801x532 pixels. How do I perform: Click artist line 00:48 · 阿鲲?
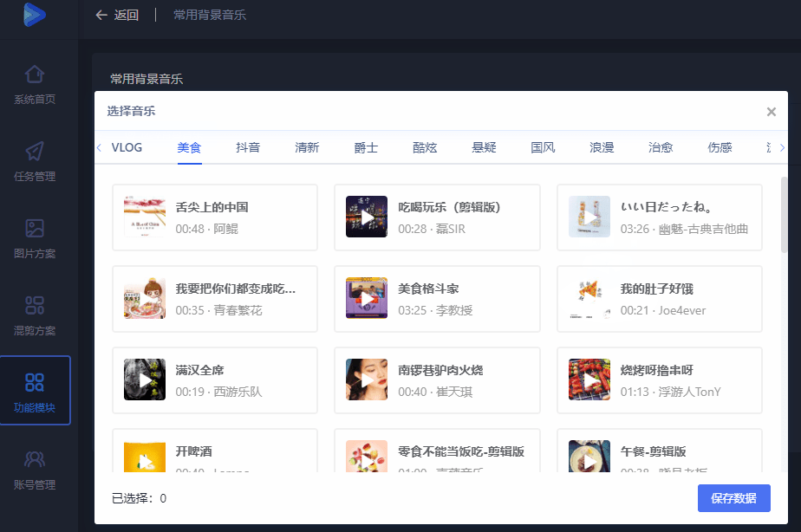tap(207, 229)
